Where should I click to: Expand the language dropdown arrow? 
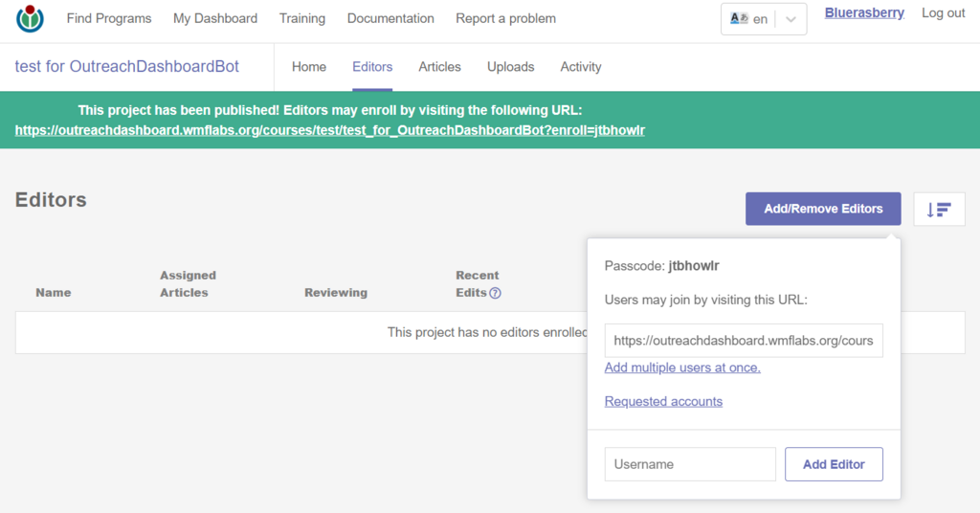point(791,19)
